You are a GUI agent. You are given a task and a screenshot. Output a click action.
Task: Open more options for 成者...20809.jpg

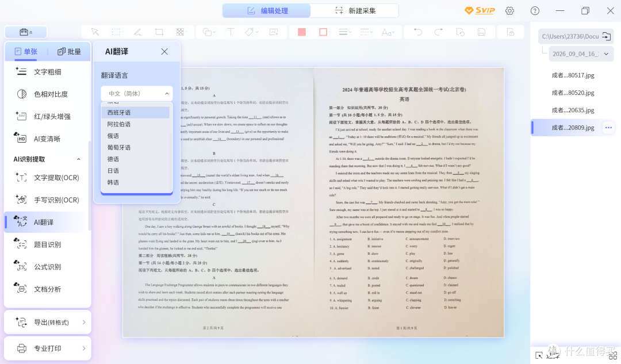click(x=608, y=128)
